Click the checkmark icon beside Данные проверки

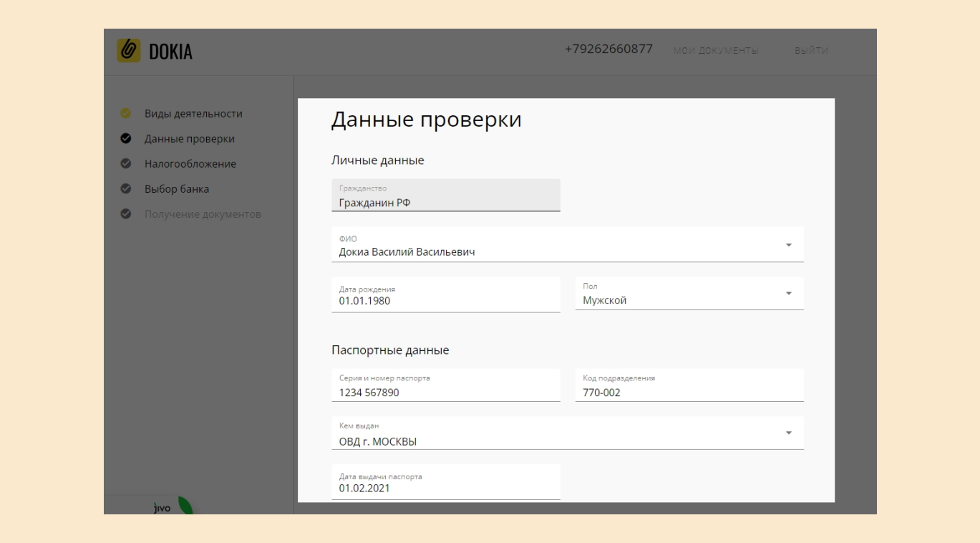coord(125,138)
